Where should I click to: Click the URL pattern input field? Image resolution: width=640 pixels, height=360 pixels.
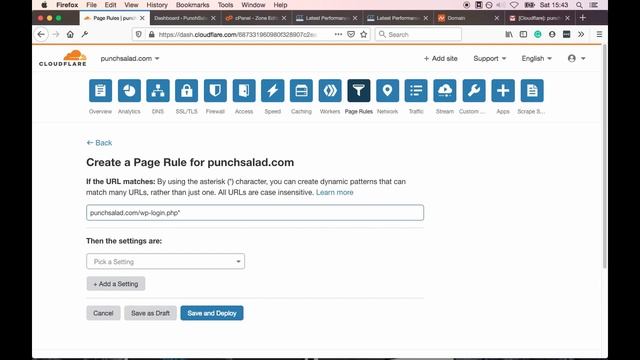(x=255, y=213)
